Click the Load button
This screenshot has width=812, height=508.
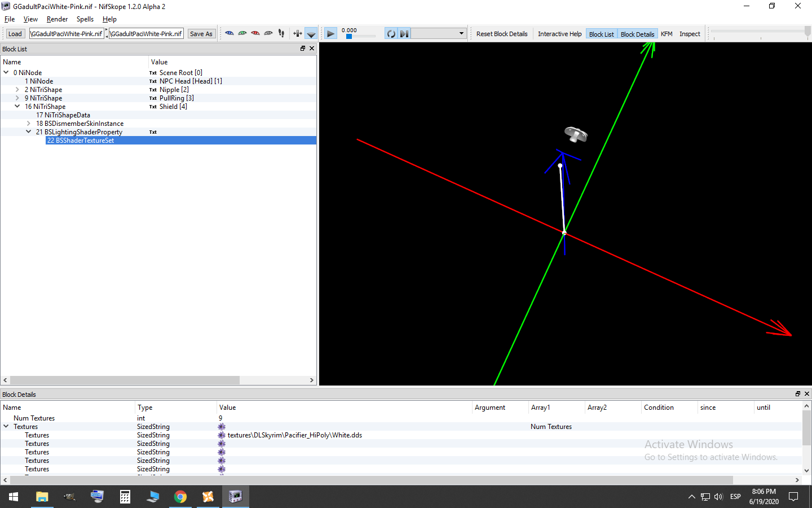coord(15,34)
